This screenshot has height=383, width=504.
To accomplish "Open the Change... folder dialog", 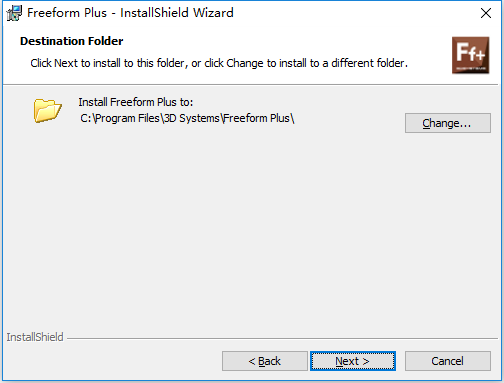I will tap(448, 123).
